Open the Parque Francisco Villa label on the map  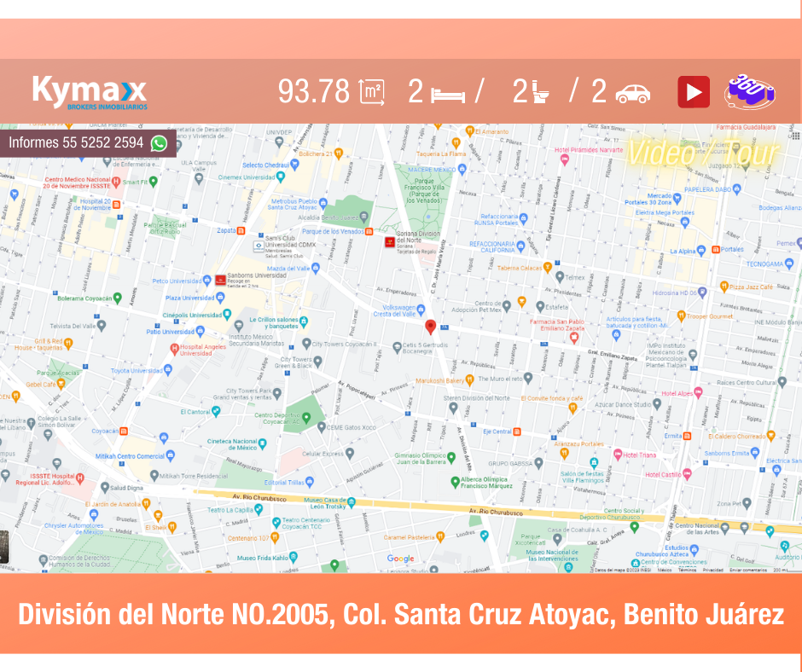[x=424, y=191]
